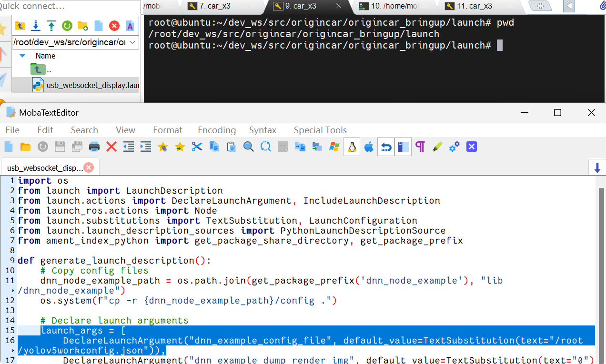Viewport: 606px width, 364px height.
Task: Click the blue sort triangle beside Name header
Action: click(22, 56)
